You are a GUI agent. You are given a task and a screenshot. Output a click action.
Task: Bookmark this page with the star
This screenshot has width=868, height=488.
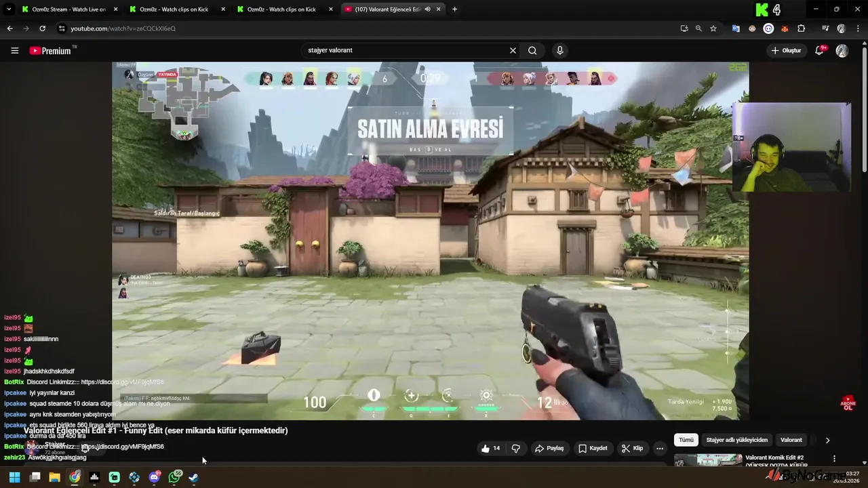click(713, 28)
